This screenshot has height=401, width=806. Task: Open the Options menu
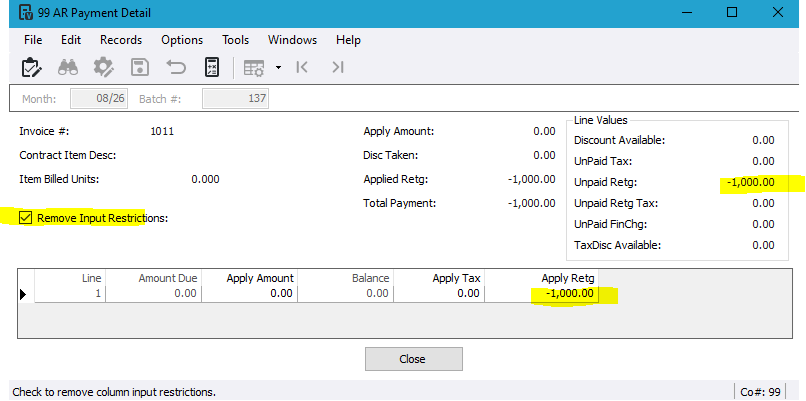182,40
